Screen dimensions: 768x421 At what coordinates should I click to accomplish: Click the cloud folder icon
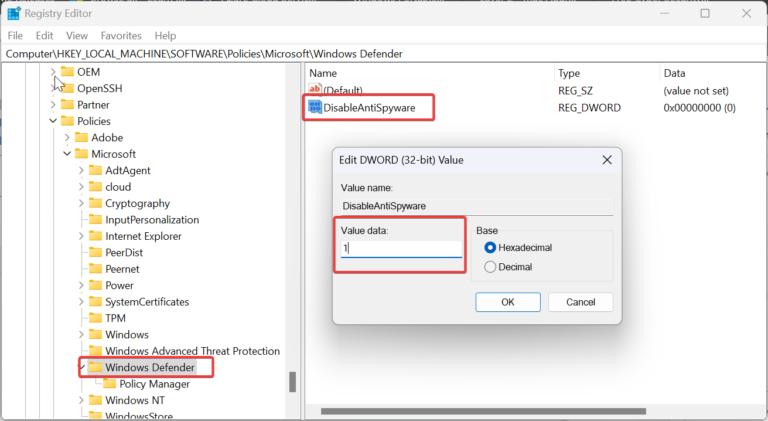coord(96,187)
